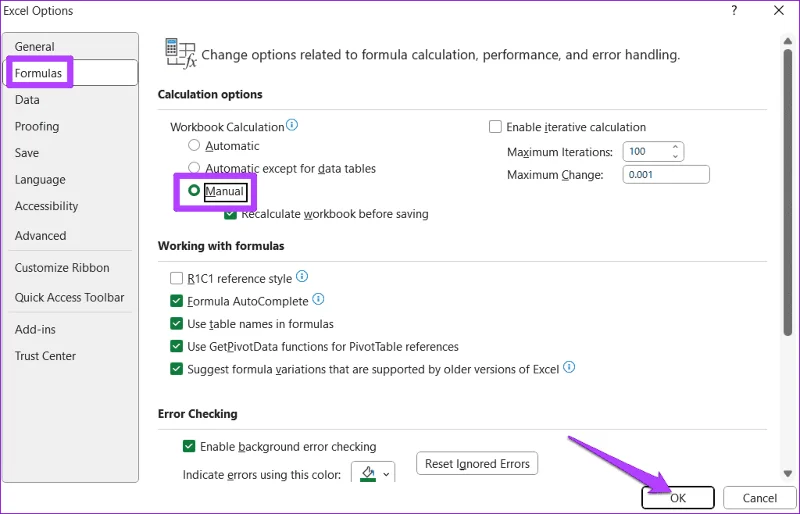Select the Automatic calculation radio button
The image size is (800, 514).
194,145
